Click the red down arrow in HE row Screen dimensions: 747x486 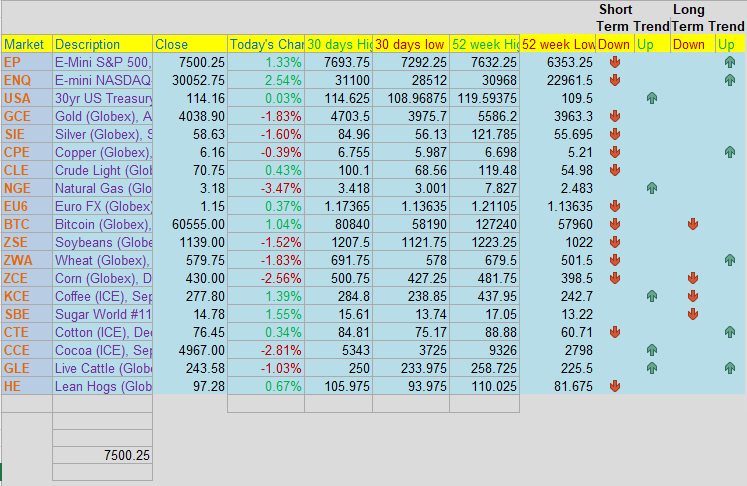(615, 386)
